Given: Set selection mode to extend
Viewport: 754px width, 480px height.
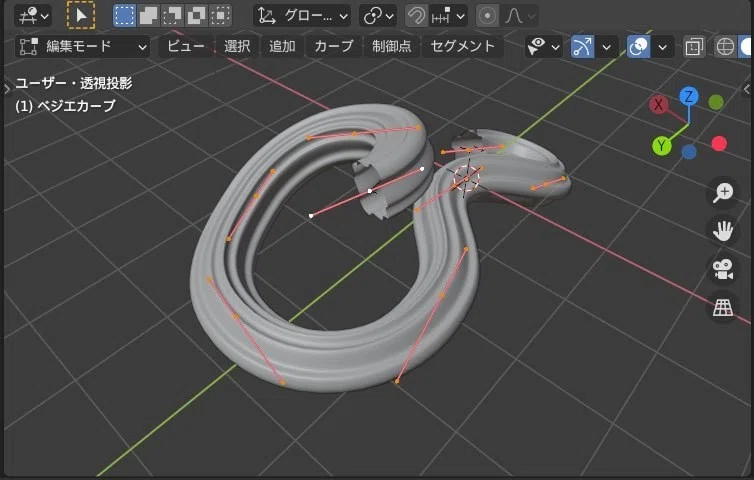Looking at the screenshot, I should click(x=149, y=16).
